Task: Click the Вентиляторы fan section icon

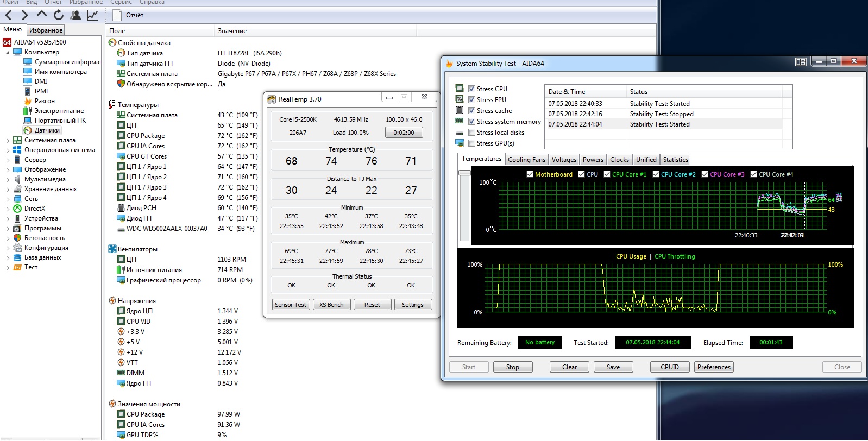Action: point(112,249)
